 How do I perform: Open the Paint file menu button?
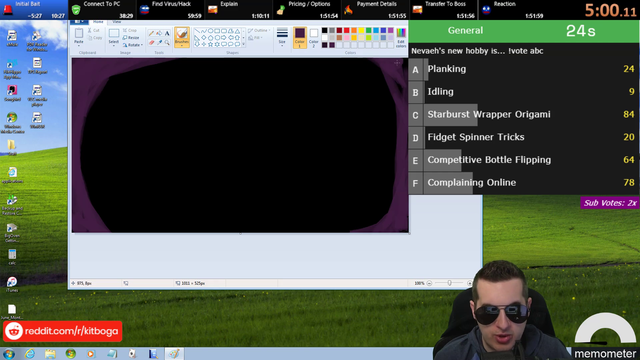[x=79, y=22]
